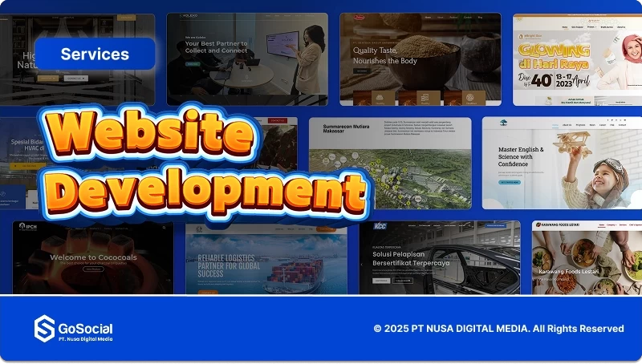Open the Summarecon Mutiara Makassar map thumbnail

390,164
